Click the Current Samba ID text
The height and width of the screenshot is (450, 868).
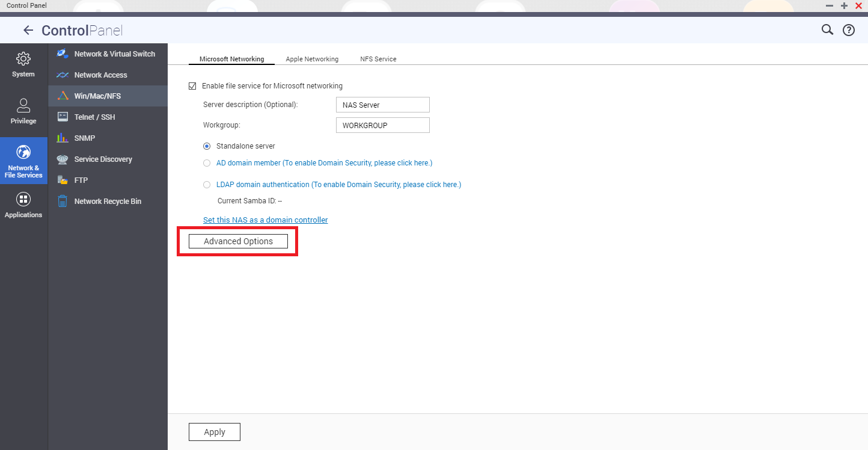[249, 202]
